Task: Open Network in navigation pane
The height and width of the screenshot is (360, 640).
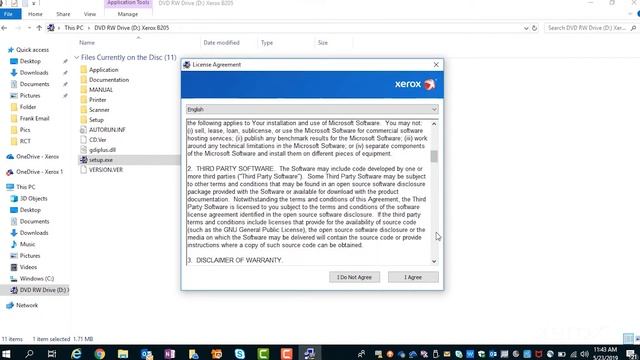Action: (27, 305)
